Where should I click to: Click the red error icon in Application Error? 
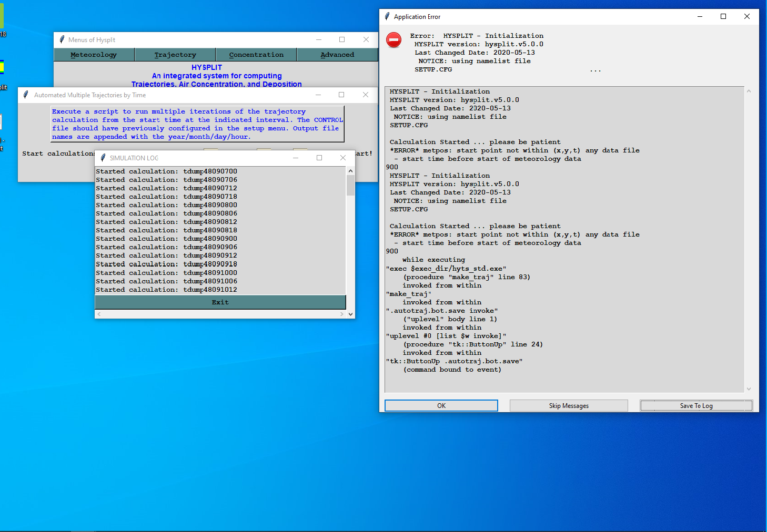[393, 40]
